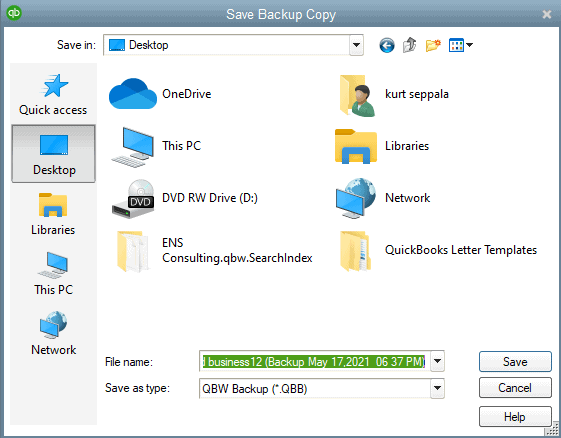This screenshot has width=561, height=438.
Task: Select the kurt seppala user folder icon
Action: click(x=357, y=96)
